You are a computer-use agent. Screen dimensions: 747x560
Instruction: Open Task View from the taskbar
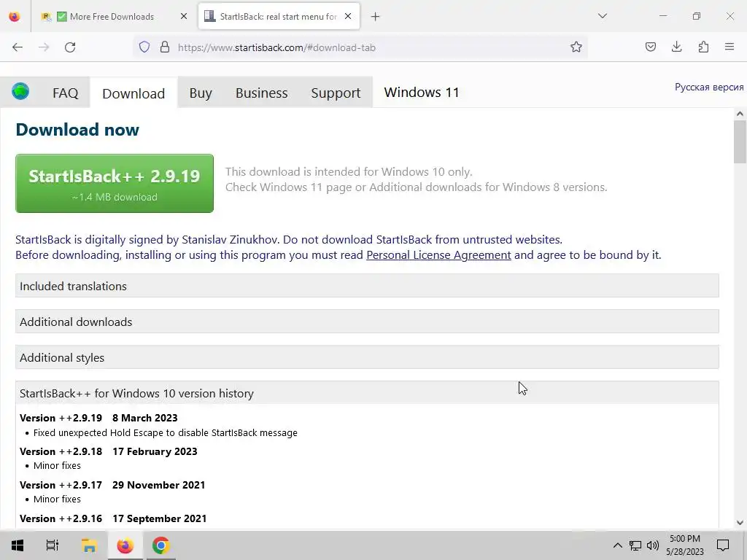pos(53,545)
